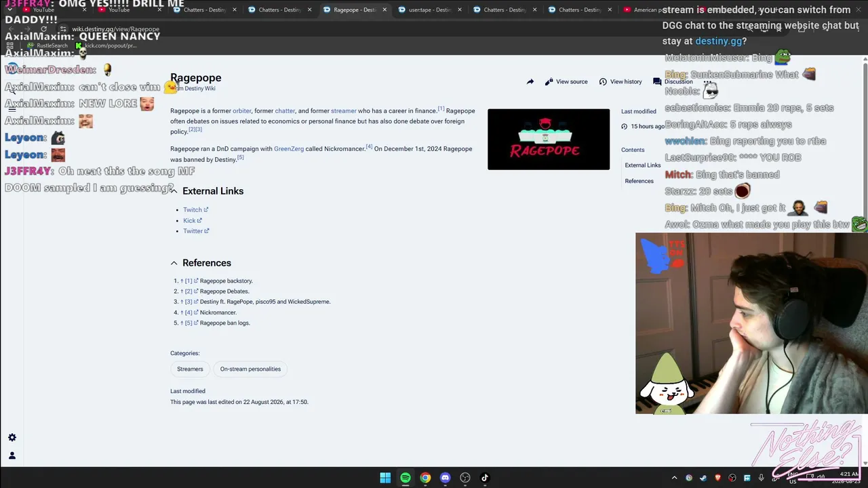The image size is (868, 488).
Task: Click the address bar URL wiki.destiny.gg
Action: tap(115, 30)
